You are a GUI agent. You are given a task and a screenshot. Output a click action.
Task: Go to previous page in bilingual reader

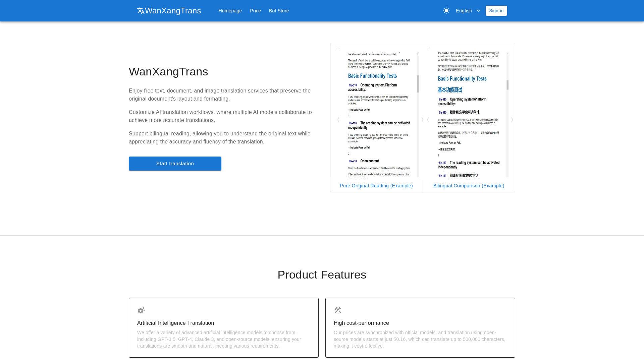click(428, 120)
